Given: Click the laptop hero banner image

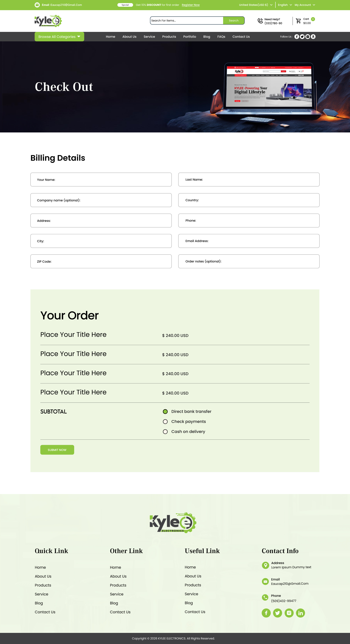Looking at the screenshot, I should click(269, 90).
